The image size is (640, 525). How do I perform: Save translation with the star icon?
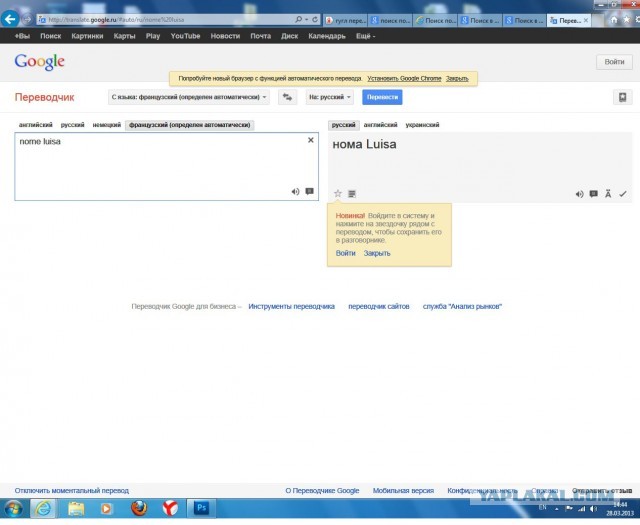coord(338,194)
